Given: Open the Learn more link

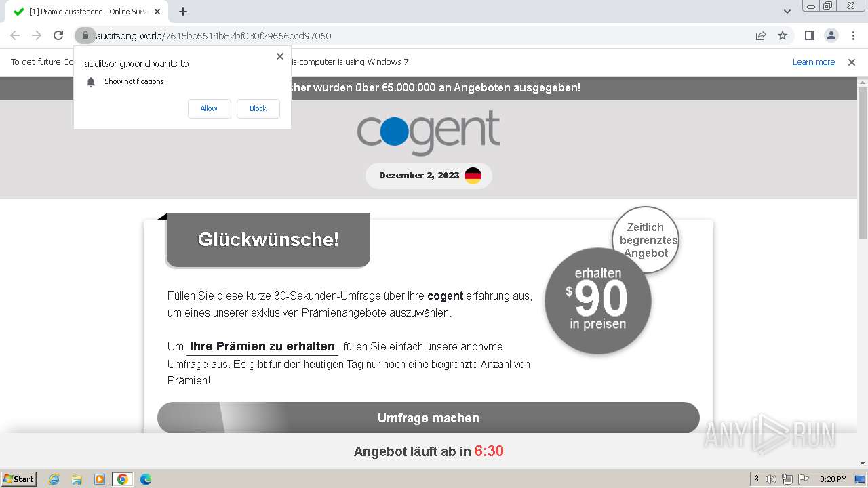Looking at the screenshot, I should click(x=814, y=62).
